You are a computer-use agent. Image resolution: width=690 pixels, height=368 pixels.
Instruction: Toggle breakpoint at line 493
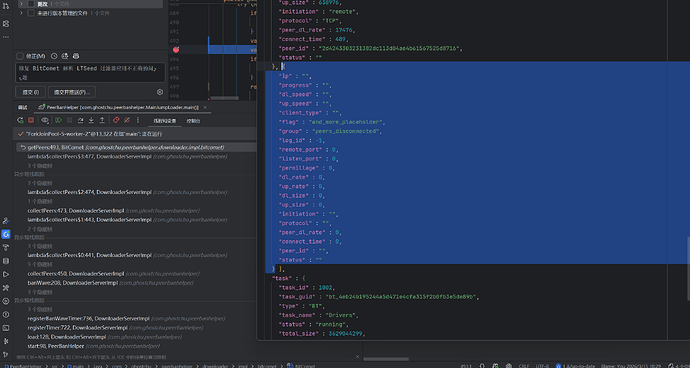point(176,50)
